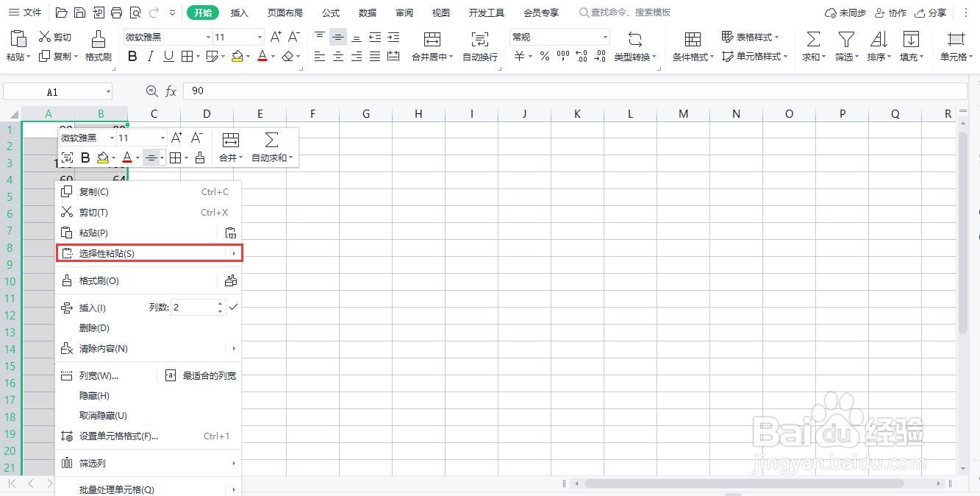The width and height of the screenshot is (980, 496).
Task: Expand the Name Box A1 dropdown
Action: (108, 92)
